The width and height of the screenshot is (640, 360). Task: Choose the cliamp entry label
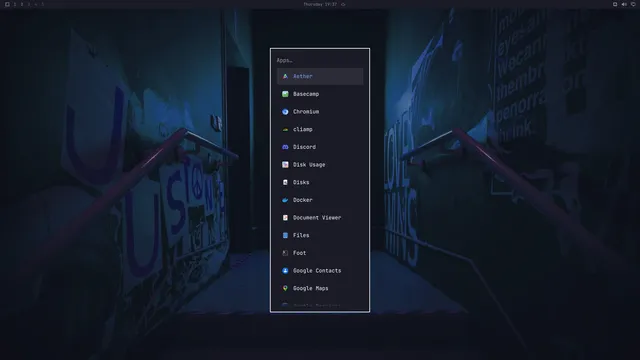click(302, 129)
